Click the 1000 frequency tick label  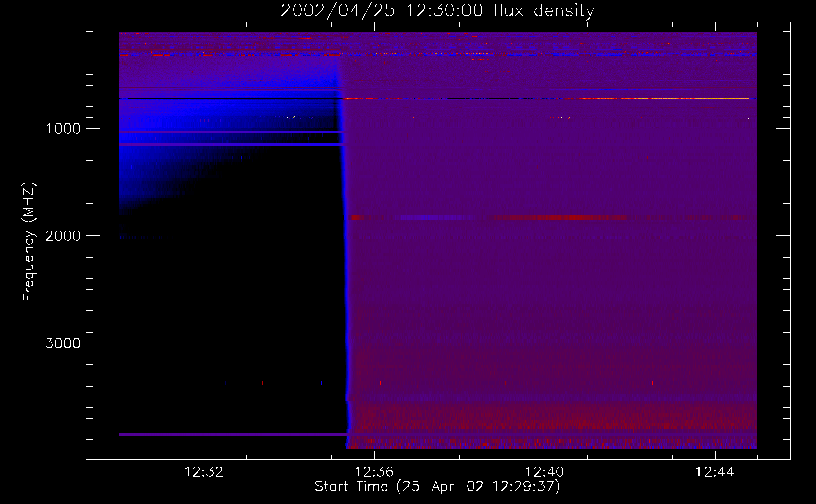pos(63,129)
